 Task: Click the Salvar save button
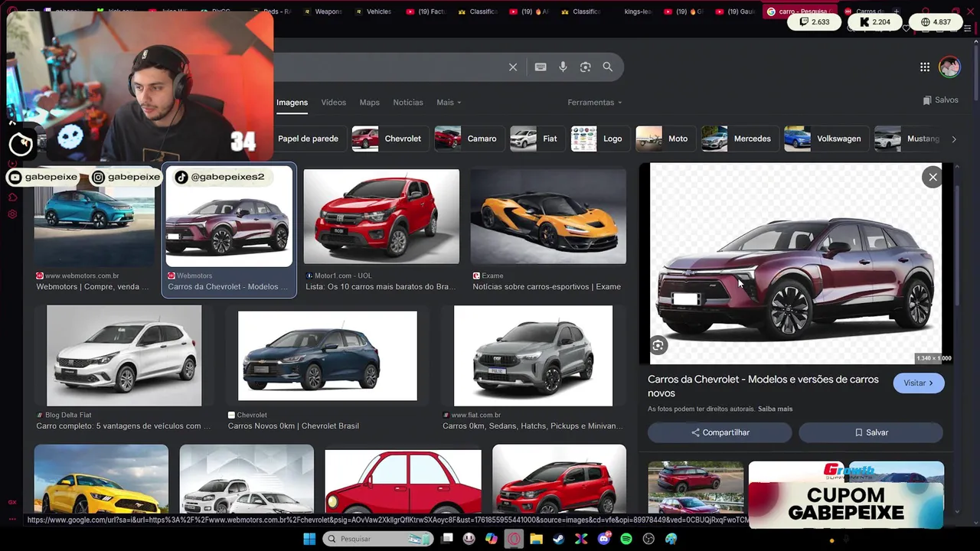871,432
